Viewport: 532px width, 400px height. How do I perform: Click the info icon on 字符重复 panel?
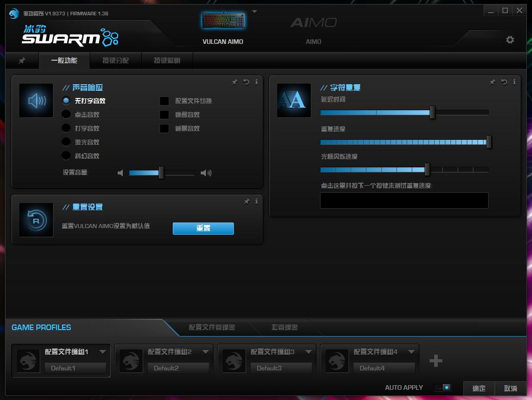tap(515, 82)
